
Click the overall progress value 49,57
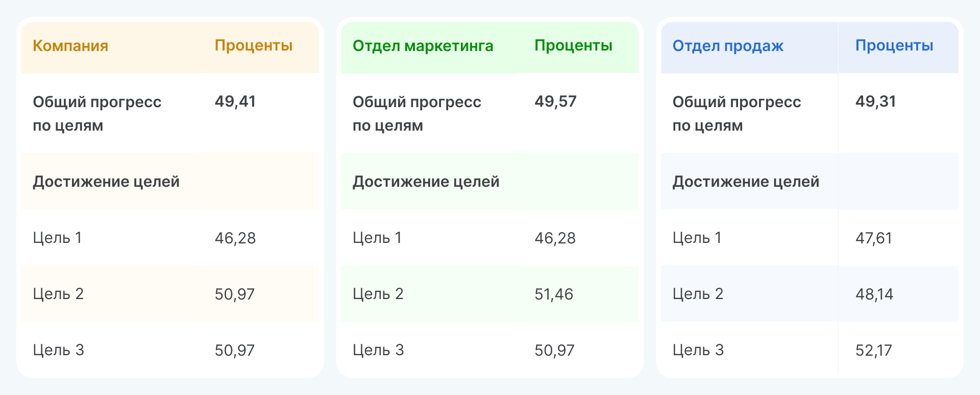[x=555, y=102]
